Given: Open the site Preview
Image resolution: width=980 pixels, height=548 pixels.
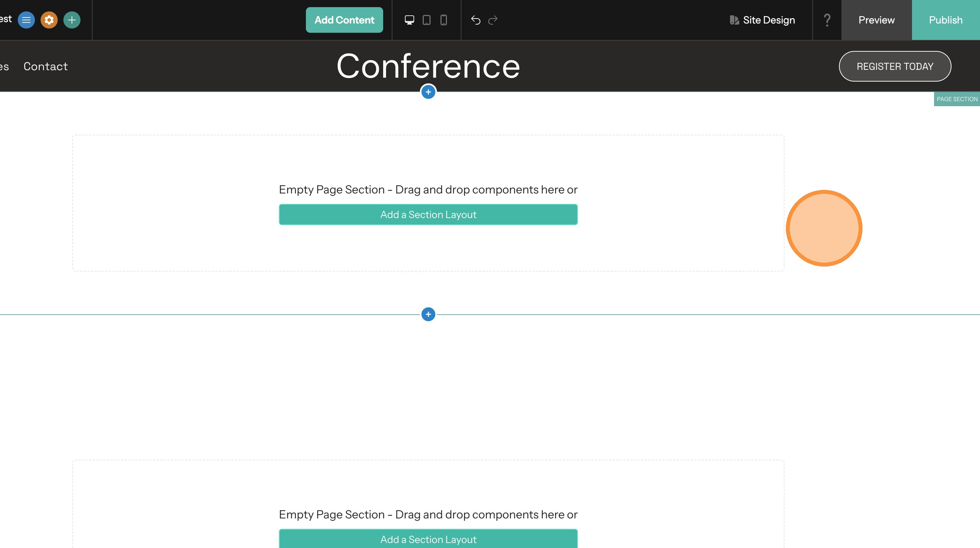Looking at the screenshot, I should [876, 20].
